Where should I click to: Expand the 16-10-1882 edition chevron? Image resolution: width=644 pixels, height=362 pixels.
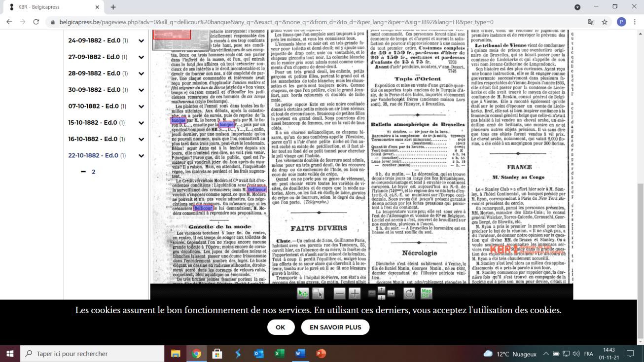141,139
